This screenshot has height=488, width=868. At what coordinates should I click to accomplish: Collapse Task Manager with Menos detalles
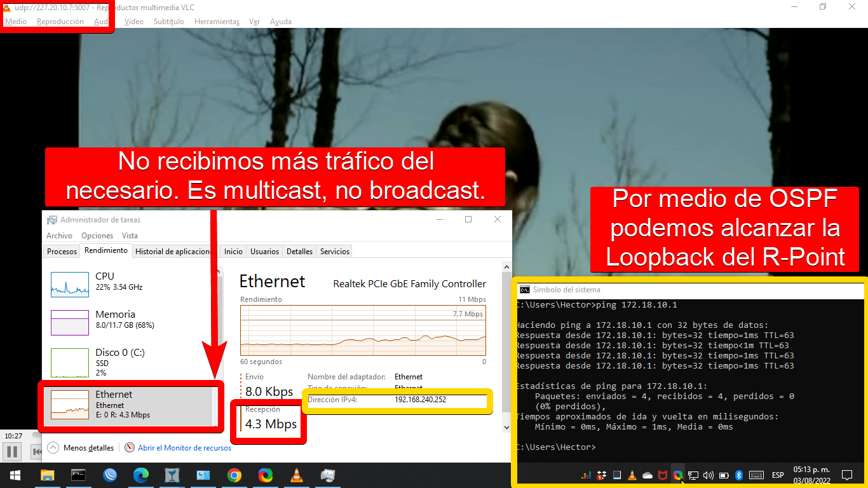[81, 448]
